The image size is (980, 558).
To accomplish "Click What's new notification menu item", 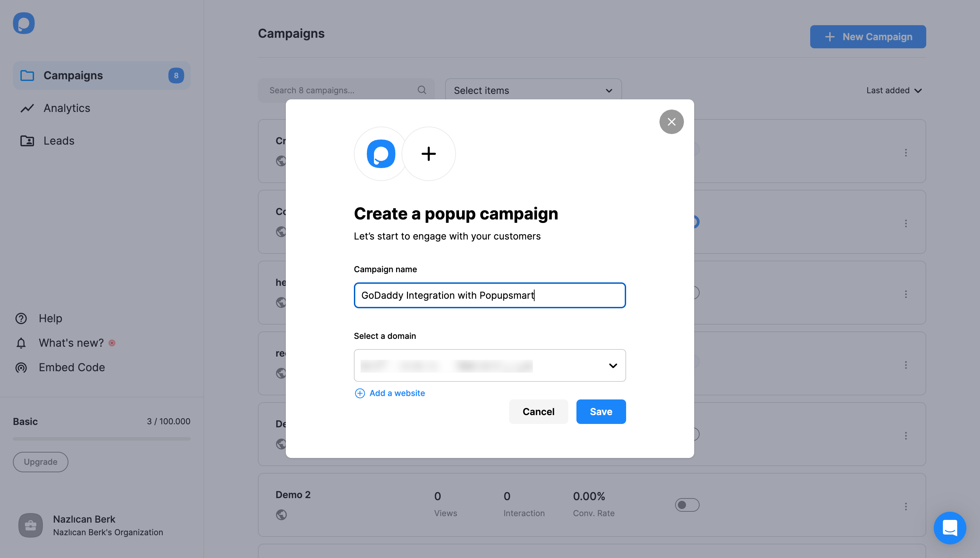I will pyautogui.click(x=71, y=343).
